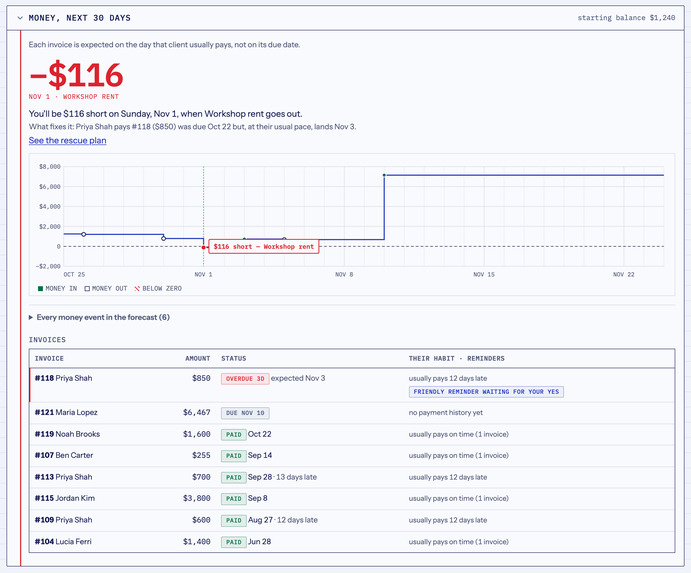Click the money-in green dot on Nov 10
Screen dimensions: 691x573
[x=384, y=175]
